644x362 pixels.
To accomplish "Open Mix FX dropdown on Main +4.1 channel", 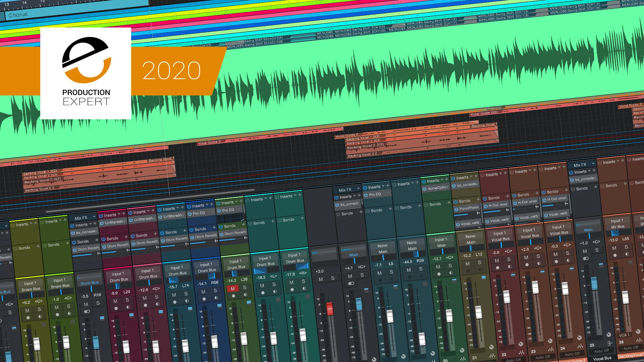I will 358,189.
